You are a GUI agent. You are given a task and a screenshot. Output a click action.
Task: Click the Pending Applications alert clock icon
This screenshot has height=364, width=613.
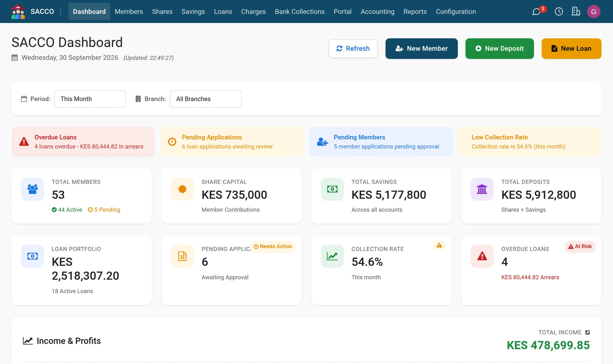pyautogui.click(x=172, y=142)
